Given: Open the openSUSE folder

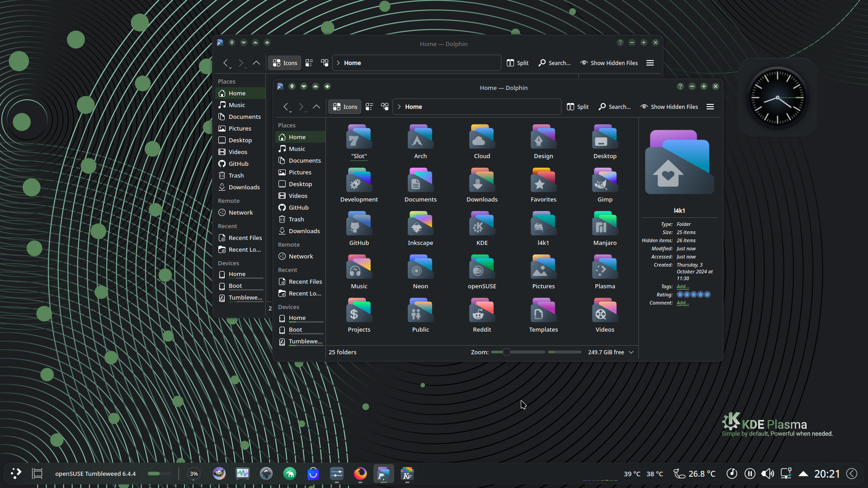Looking at the screenshot, I should [x=482, y=272].
